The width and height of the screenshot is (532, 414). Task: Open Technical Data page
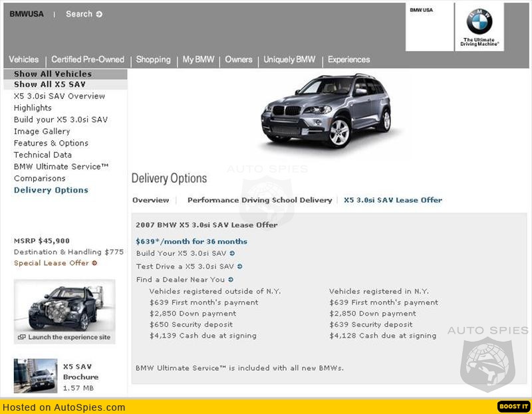point(43,155)
